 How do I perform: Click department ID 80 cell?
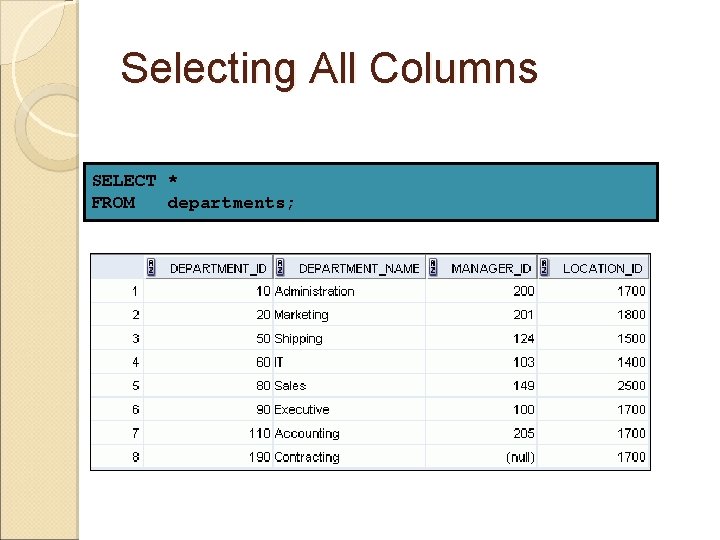coord(208,386)
